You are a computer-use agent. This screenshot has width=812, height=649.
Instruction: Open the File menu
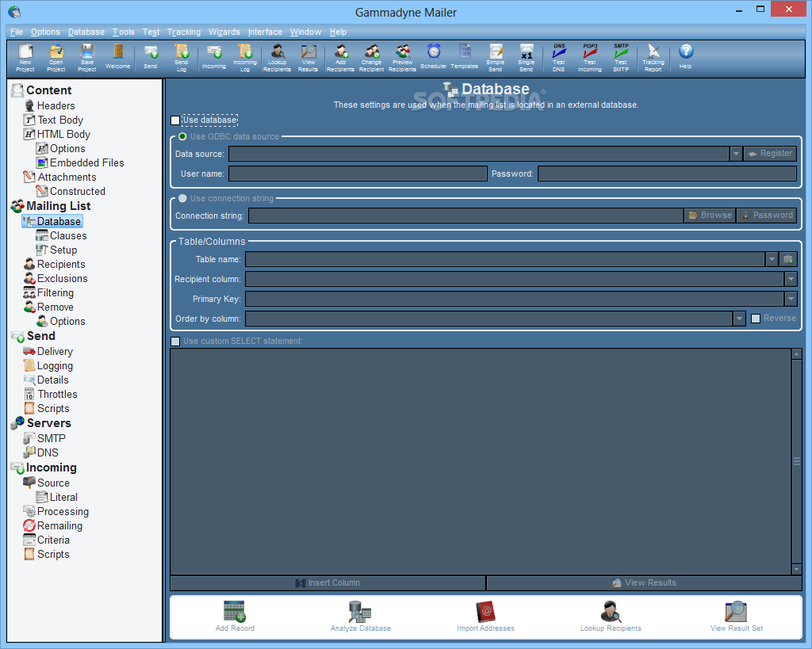(x=17, y=32)
